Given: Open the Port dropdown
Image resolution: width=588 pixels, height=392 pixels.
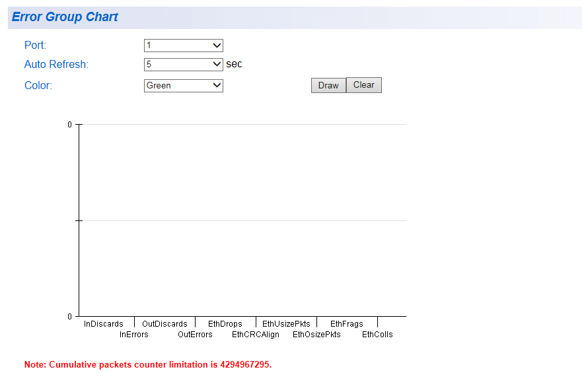Looking at the screenshot, I should pyautogui.click(x=184, y=46).
